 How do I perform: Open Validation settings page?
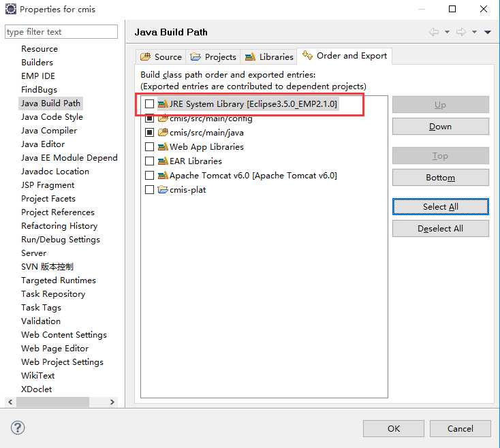pos(41,321)
